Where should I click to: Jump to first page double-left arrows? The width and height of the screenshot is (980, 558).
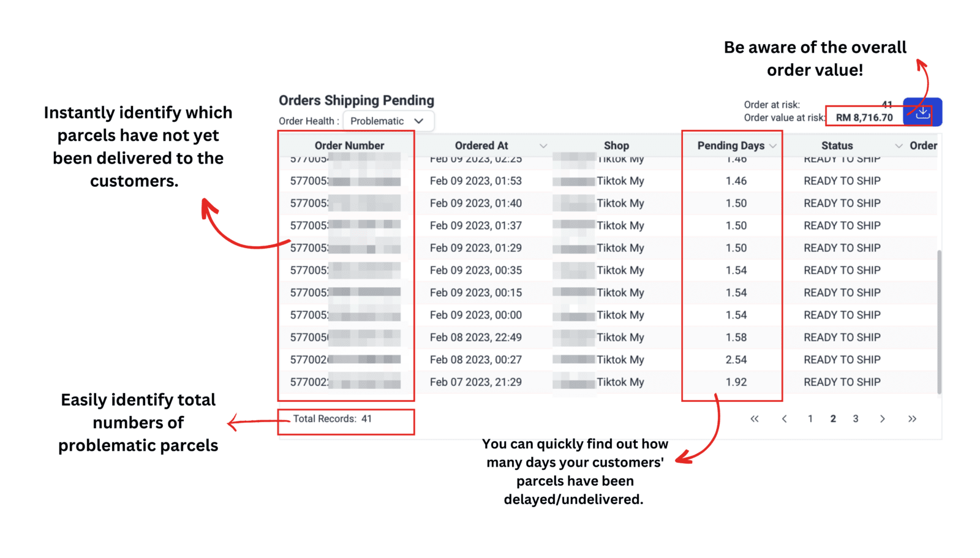click(755, 419)
